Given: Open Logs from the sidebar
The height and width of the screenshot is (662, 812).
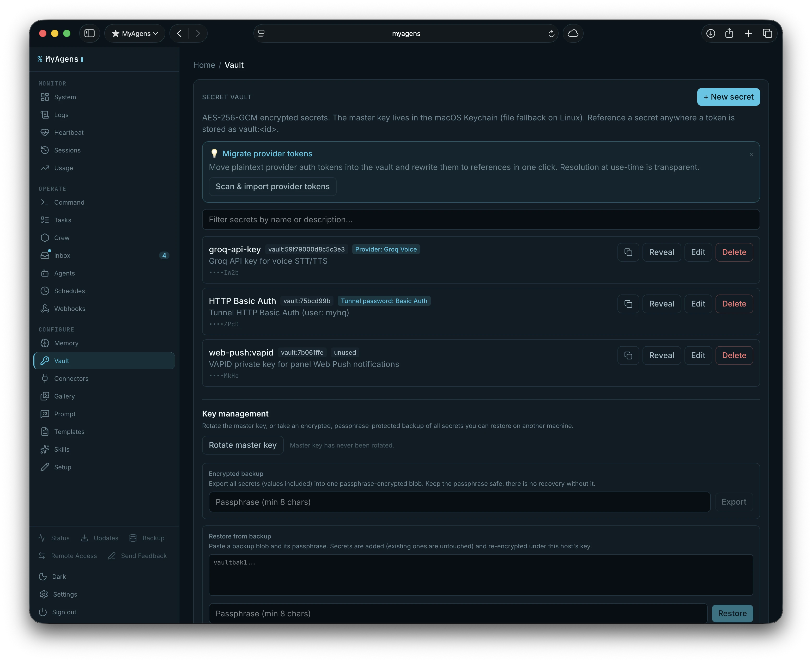Looking at the screenshot, I should tap(104, 115).
